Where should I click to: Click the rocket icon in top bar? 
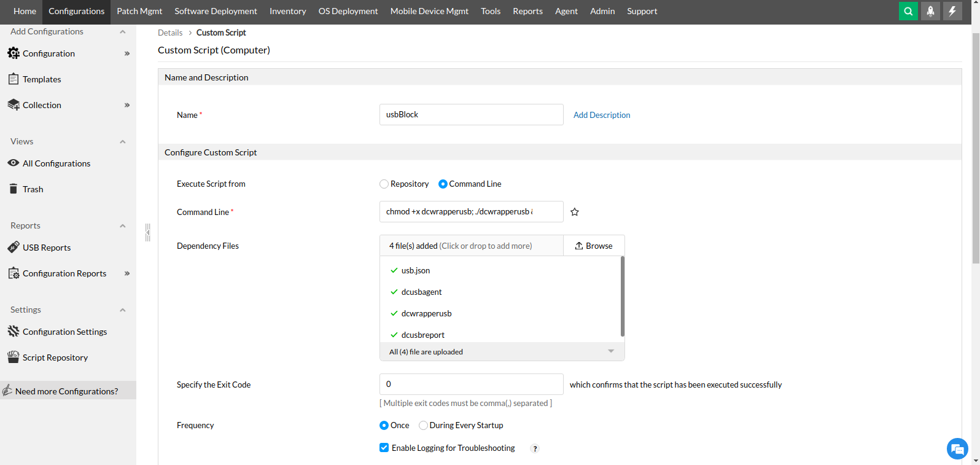coord(930,11)
